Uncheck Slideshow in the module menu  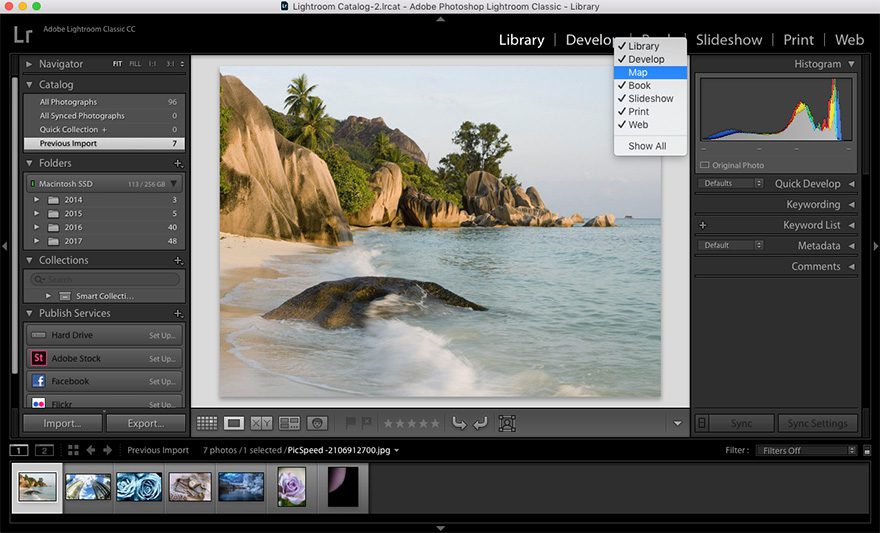pos(650,98)
